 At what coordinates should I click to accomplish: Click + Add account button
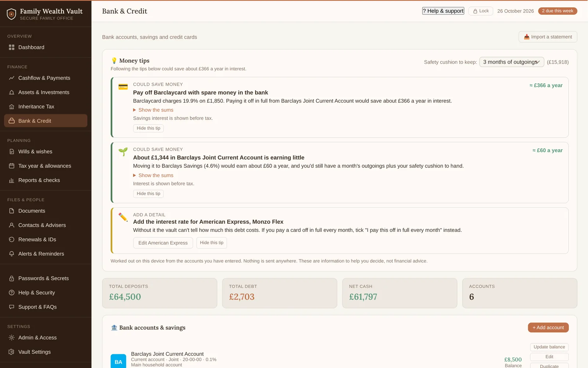click(548, 328)
